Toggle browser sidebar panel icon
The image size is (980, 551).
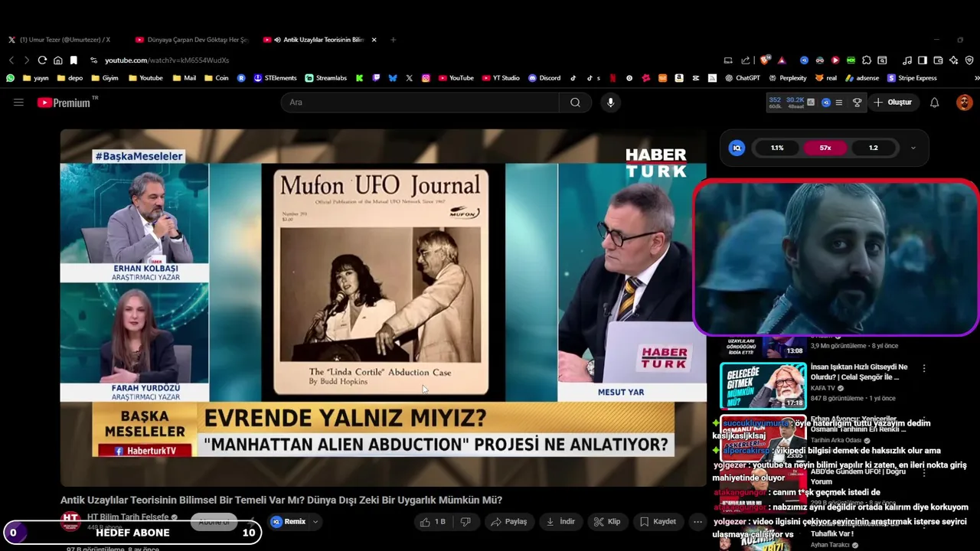(x=923, y=60)
